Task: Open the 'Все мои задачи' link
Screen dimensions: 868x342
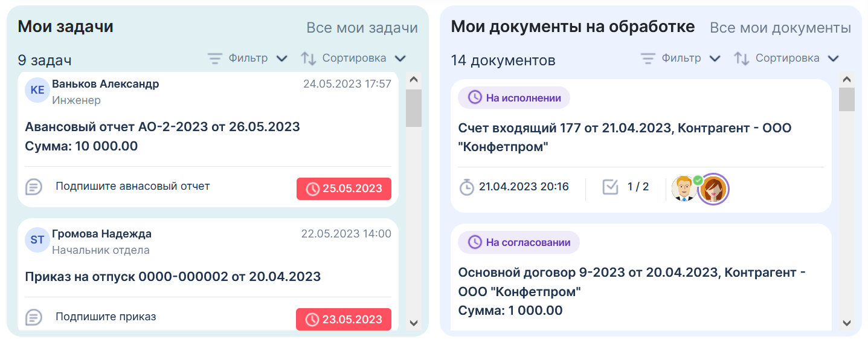Action: point(362,28)
